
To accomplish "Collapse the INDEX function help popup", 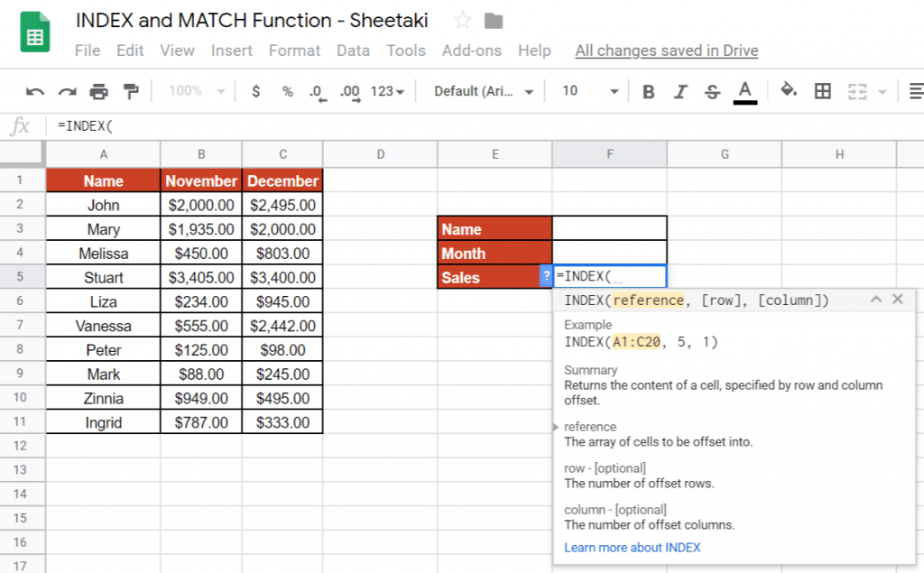I will [874, 299].
